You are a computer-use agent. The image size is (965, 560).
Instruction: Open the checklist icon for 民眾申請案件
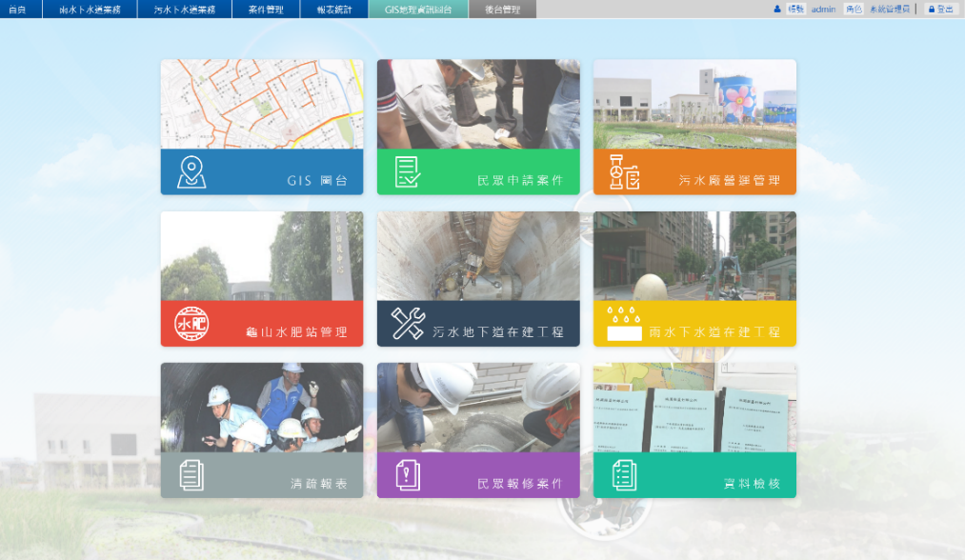(408, 172)
